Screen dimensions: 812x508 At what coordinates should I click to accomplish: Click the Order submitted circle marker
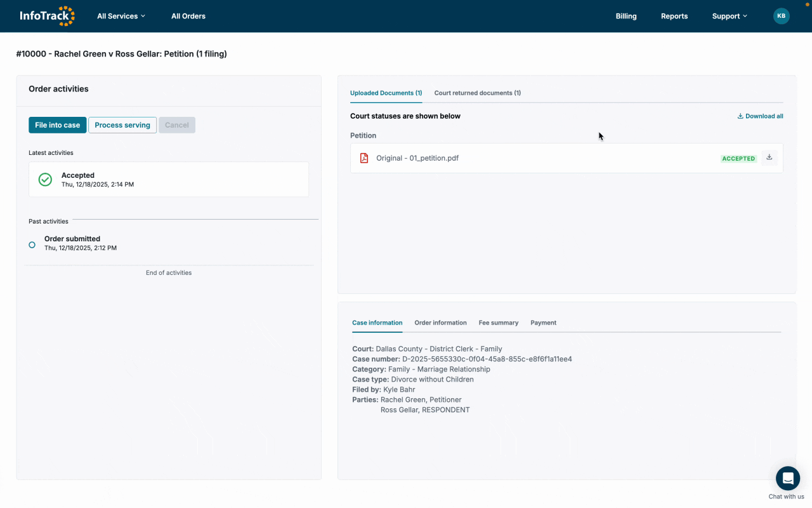click(x=32, y=244)
